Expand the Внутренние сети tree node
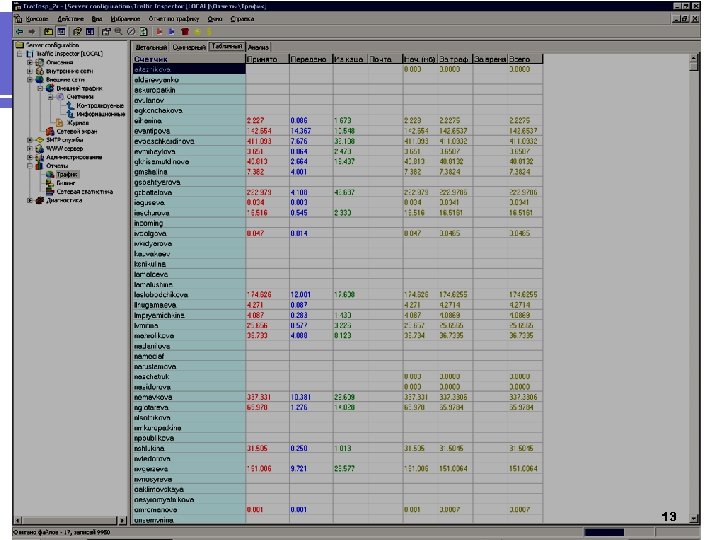Image resolution: width=720 pixels, height=540 pixels. tap(30, 71)
